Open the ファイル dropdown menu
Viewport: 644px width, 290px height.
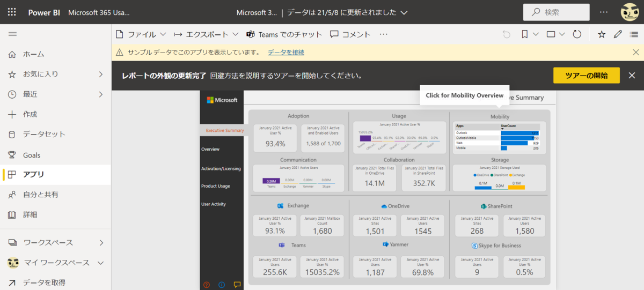tap(141, 34)
